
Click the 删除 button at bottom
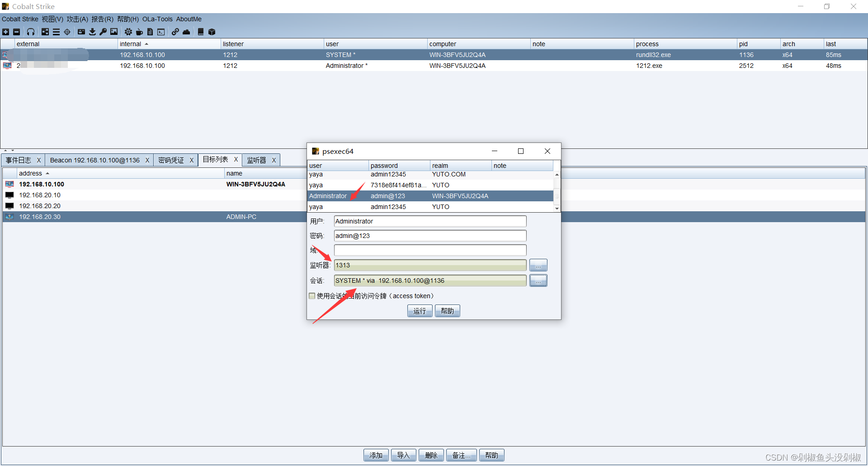[x=431, y=455]
